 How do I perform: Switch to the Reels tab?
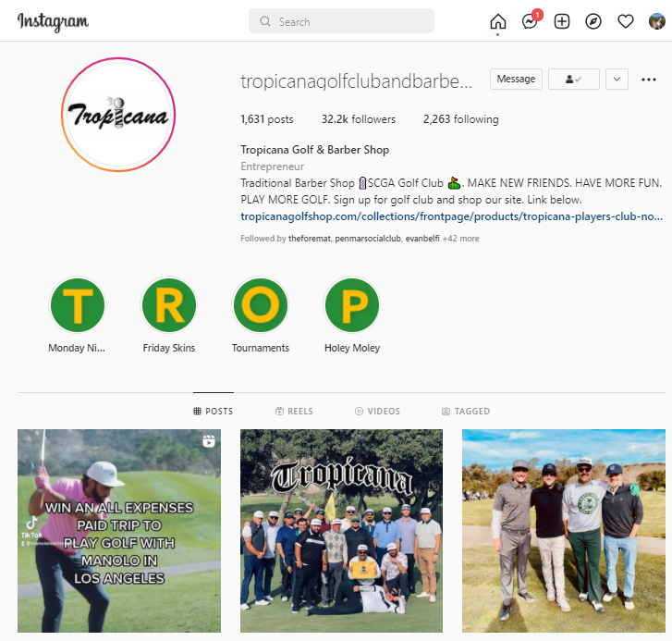click(294, 411)
